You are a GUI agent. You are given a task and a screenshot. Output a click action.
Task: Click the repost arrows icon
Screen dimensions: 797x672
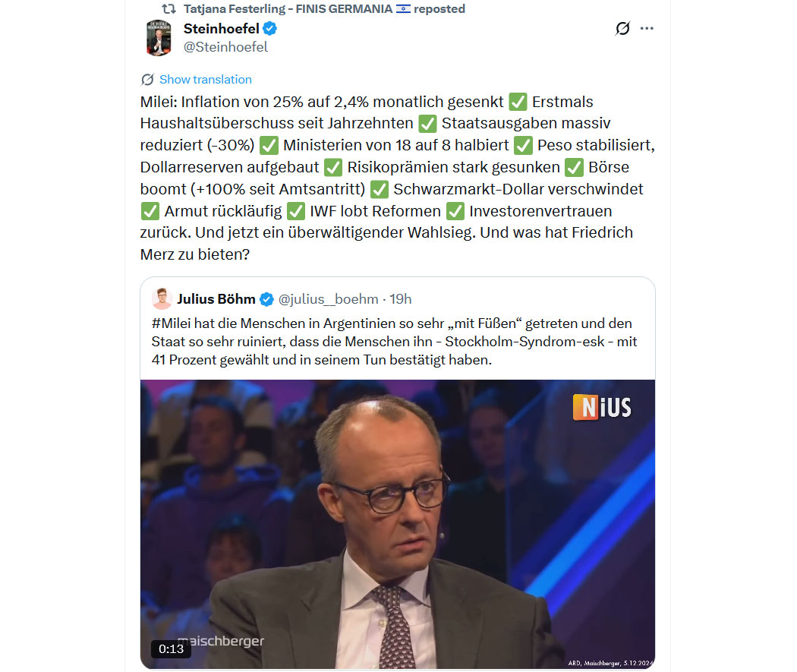click(169, 8)
